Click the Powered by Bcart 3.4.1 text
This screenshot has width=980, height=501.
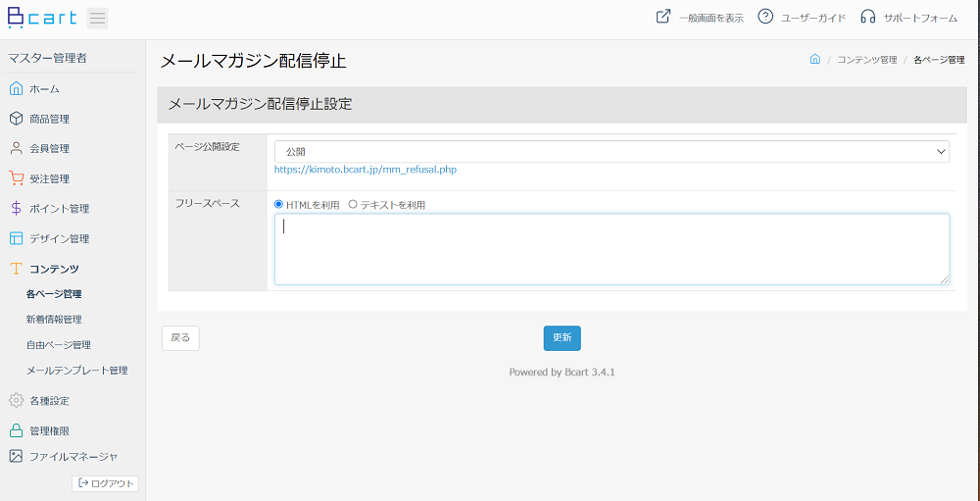click(x=562, y=373)
